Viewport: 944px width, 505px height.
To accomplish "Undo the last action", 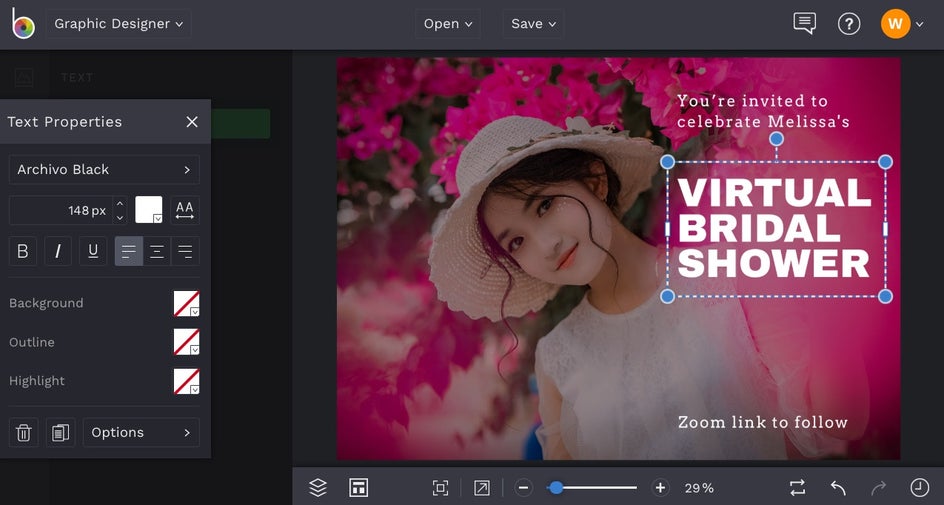I will tap(838, 488).
